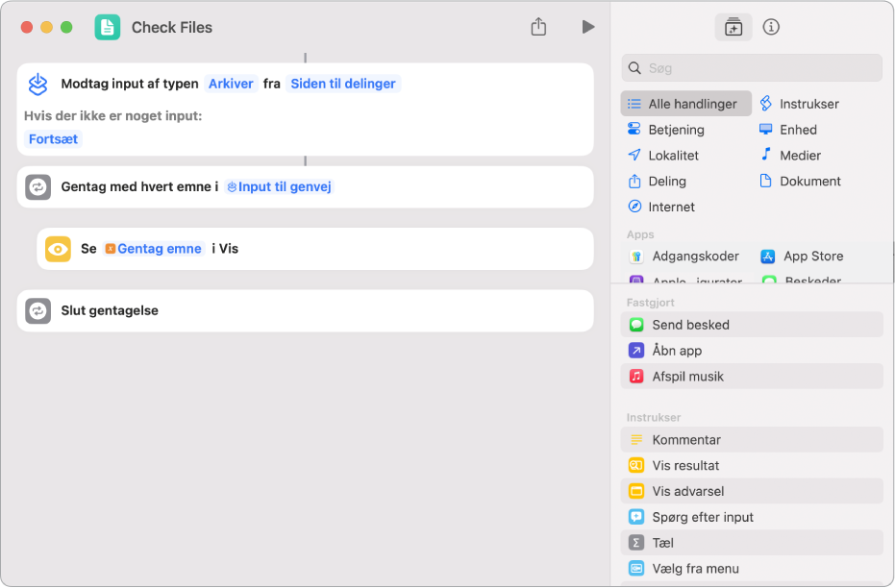Open the Lokalitet category
The height and width of the screenshot is (588, 895).
tap(662, 155)
